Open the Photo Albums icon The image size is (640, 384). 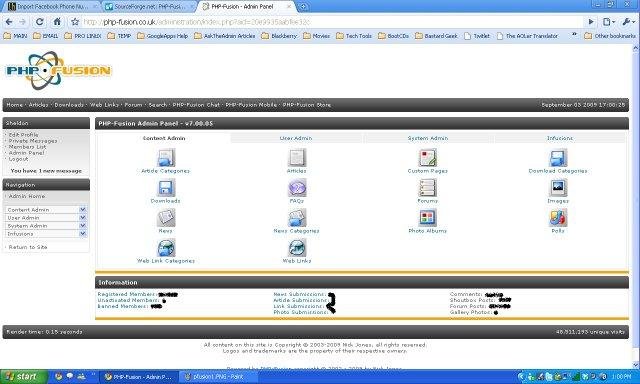(427, 218)
